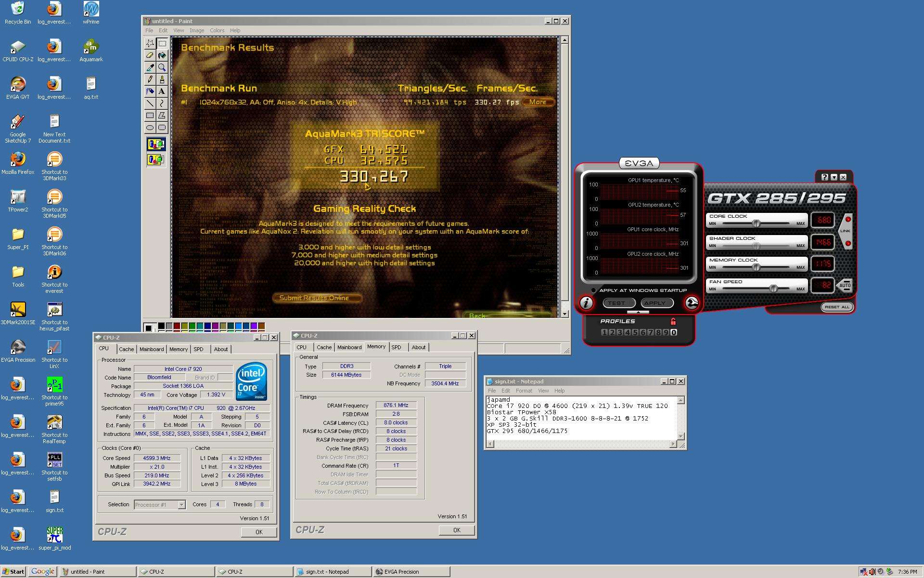Screen dimensions: 924x578
Task: Select the Rounded Rectangle tool in Paint
Action: (162, 128)
